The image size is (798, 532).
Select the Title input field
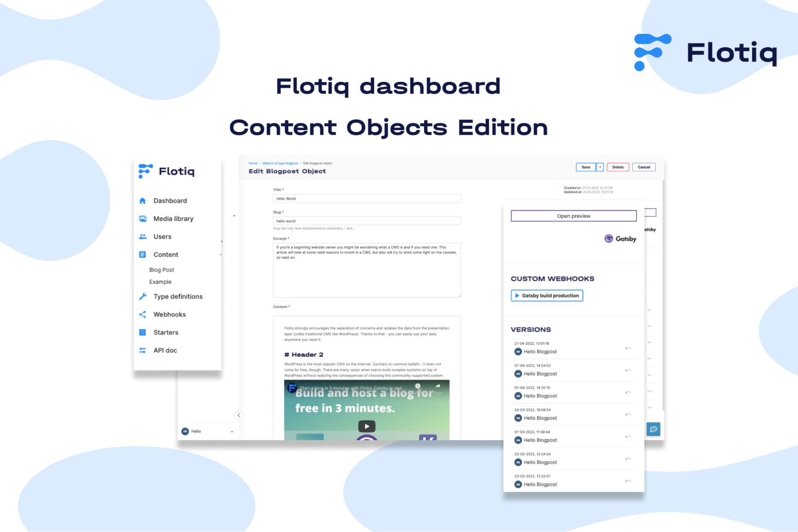pyautogui.click(x=366, y=198)
